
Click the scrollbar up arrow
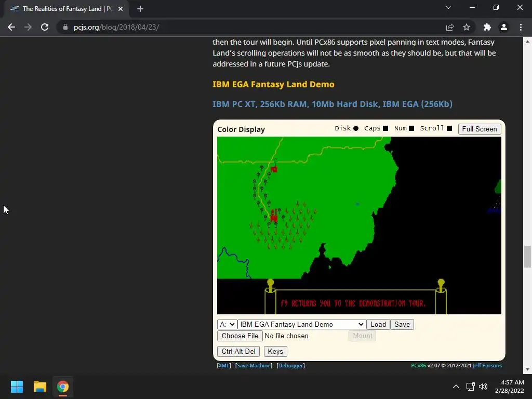[527, 42]
